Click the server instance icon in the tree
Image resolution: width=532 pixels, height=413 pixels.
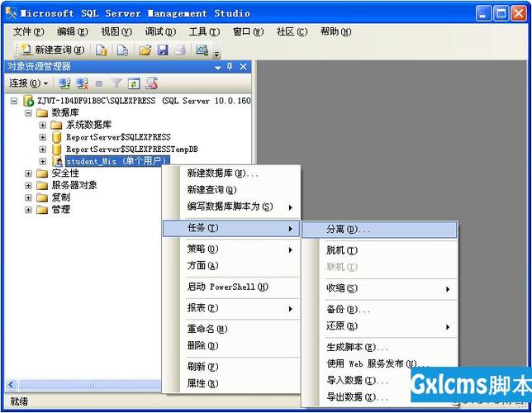(28, 101)
